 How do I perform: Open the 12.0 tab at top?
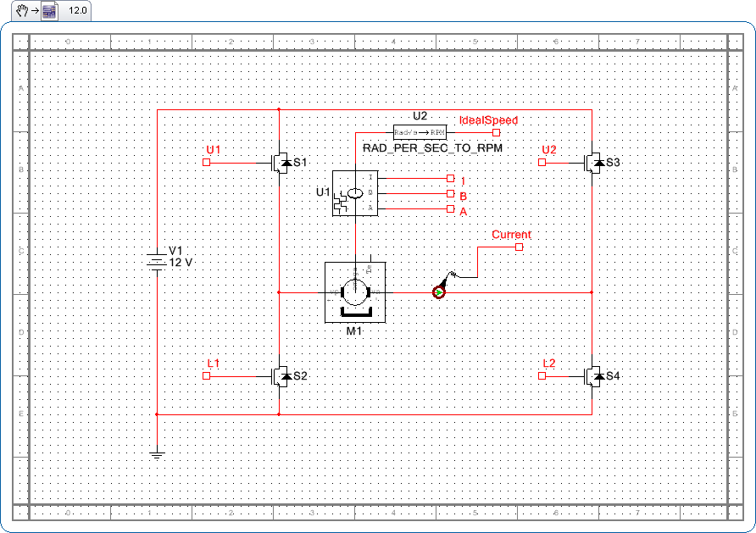click(x=78, y=12)
